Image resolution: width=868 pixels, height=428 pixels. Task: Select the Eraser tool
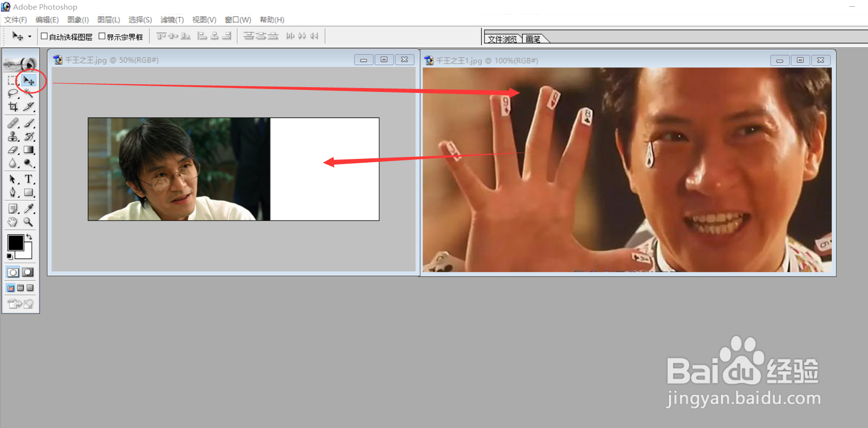tap(13, 150)
